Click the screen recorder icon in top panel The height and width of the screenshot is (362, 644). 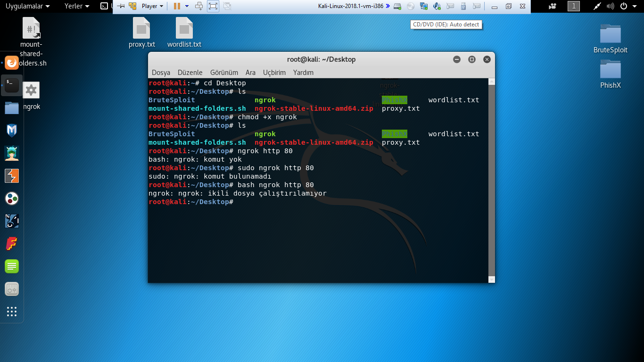click(553, 6)
